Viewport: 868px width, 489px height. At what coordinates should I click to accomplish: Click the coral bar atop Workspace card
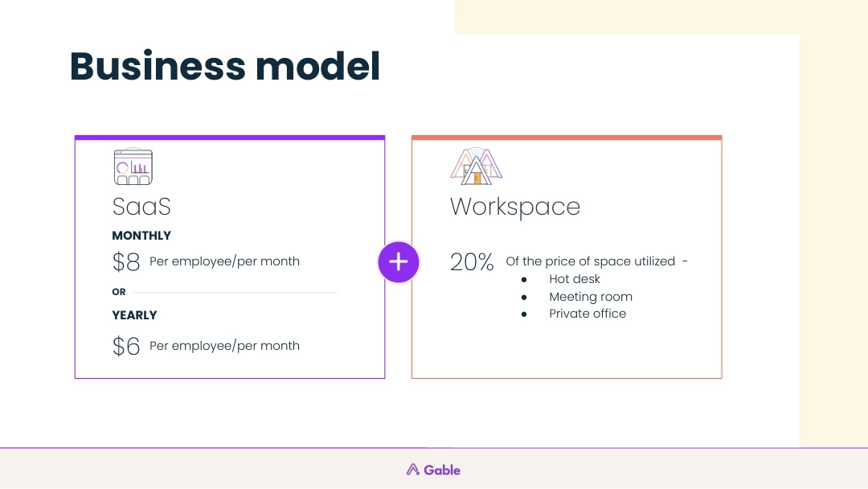tap(567, 138)
